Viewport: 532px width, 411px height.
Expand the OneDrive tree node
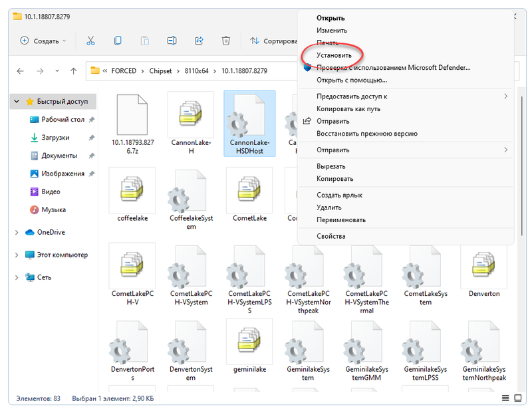click(17, 232)
